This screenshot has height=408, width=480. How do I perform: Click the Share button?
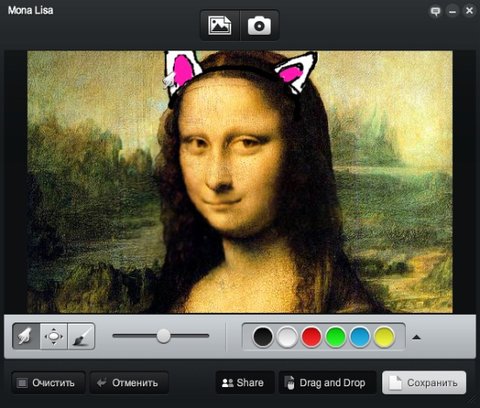tap(245, 383)
